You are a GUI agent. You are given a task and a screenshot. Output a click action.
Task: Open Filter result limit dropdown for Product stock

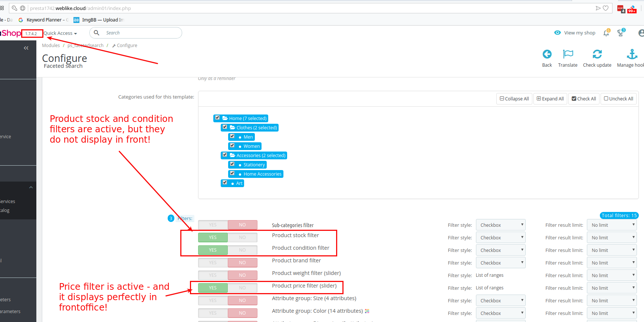[x=612, y=238]
